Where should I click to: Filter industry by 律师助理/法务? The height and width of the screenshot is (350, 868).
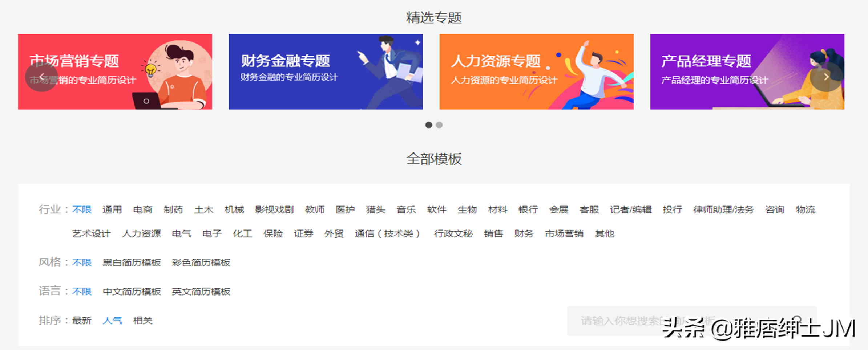723,210
